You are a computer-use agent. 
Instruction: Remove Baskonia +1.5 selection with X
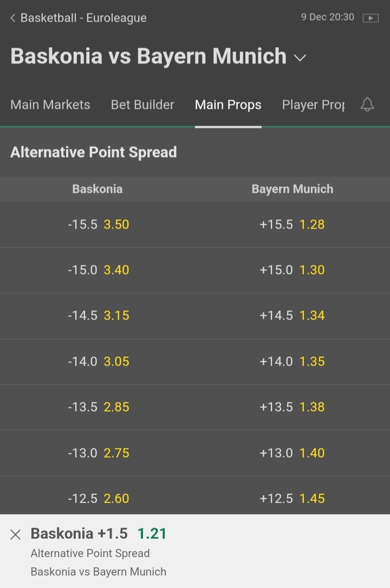pos(16,535)
